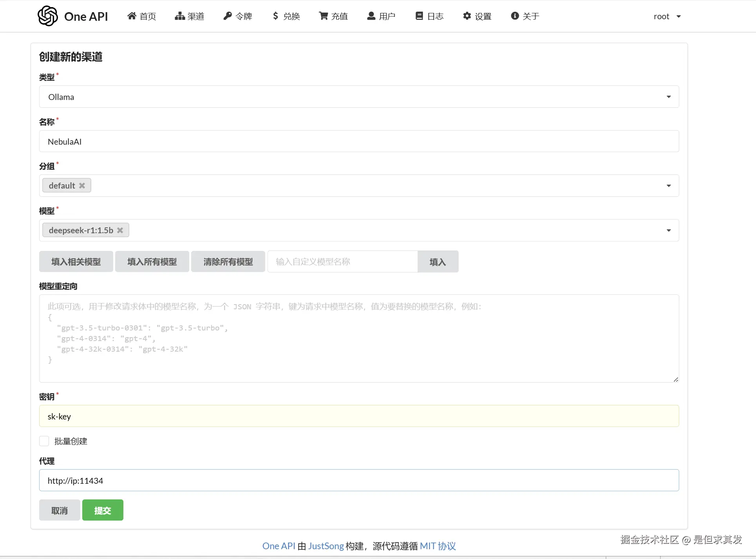Click the 输入自定义模型名称 input field
Screen dimensions: 756x559
pyautogui.click(x=342, y=261)
